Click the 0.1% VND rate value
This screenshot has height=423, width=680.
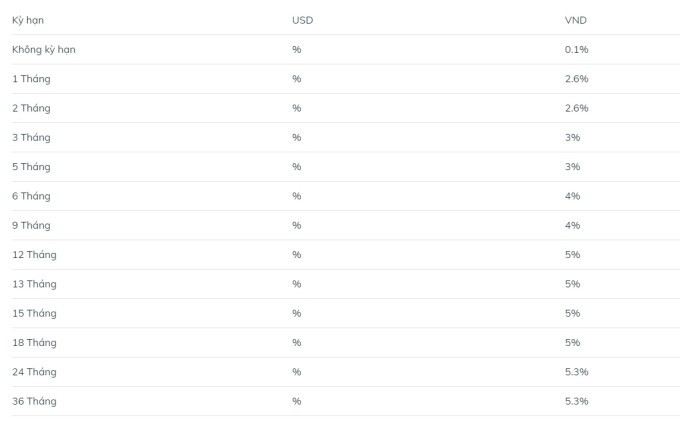(576, 49)
